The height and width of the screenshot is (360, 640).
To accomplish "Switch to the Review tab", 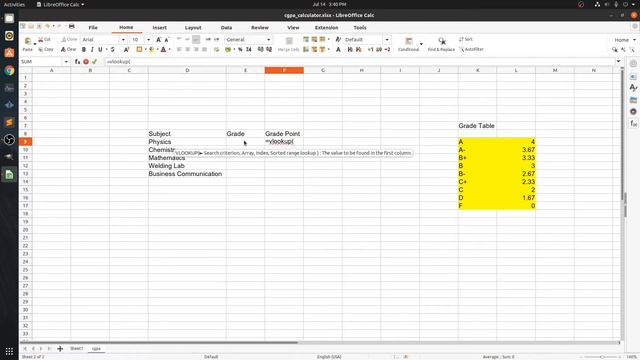I will coord(260,27).
